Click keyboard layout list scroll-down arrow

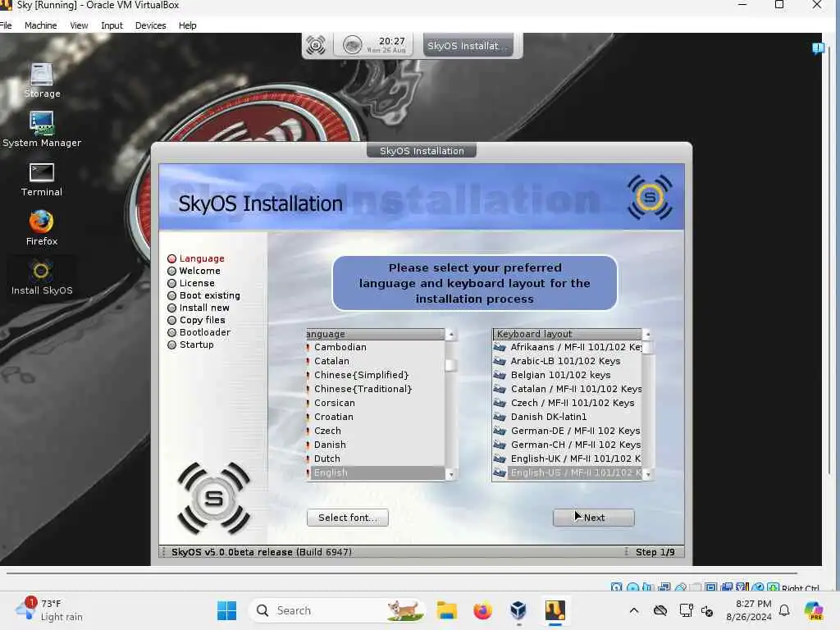point(648,475)
